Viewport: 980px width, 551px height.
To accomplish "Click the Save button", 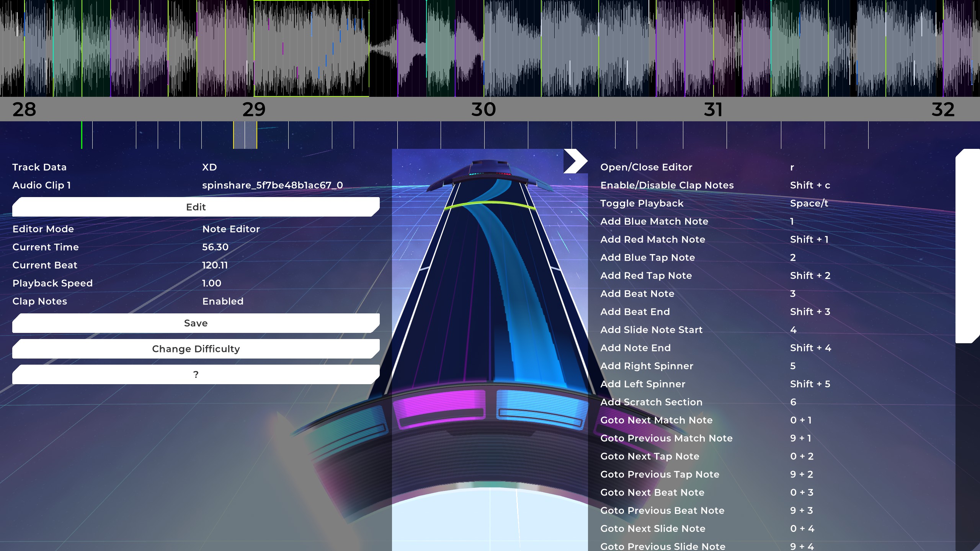I will pyautogui.click(x=196, y=323).
